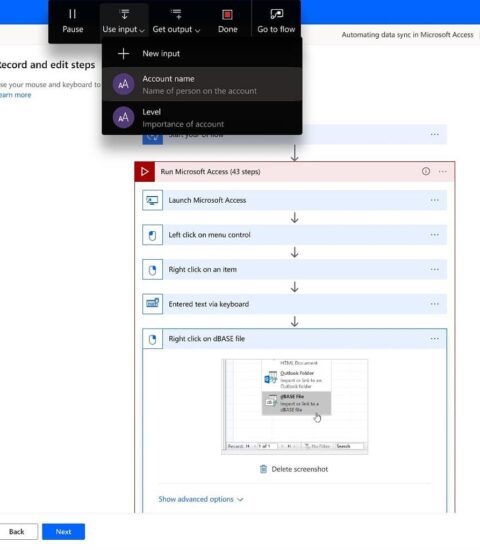Open more options for Launch Microsoft Access
The width and height of the screenshot is (480, 550).
(x=434, y=200)
